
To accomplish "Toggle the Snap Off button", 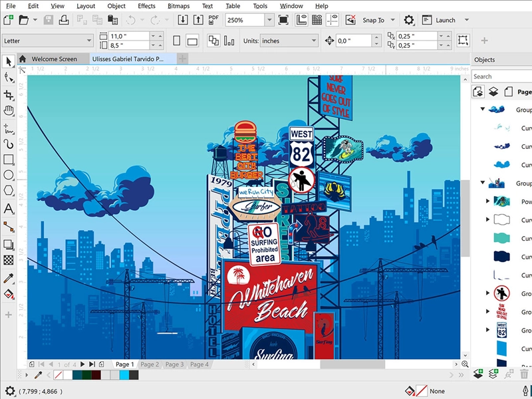I will (350, 20).
